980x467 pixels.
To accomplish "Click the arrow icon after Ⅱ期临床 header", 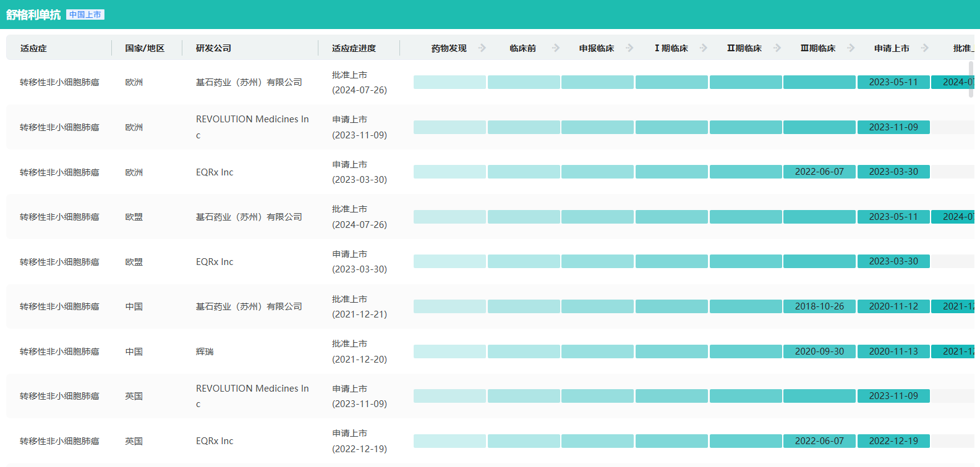I will (777, 48).
